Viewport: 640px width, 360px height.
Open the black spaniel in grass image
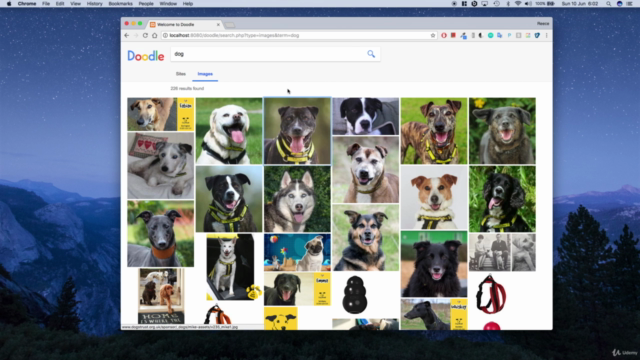[502, 199]
